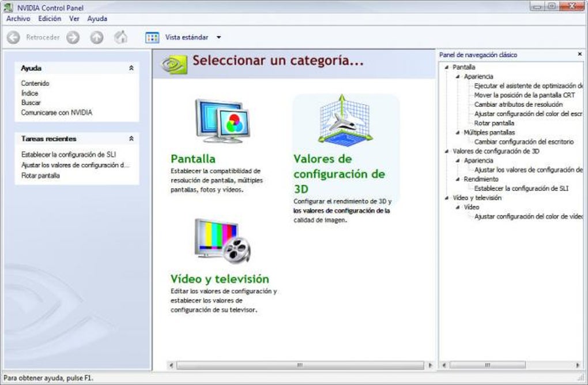Open the Pantalla monitors category icon
The width and height of the screenshot is (588, 385).
coord(222,121)
